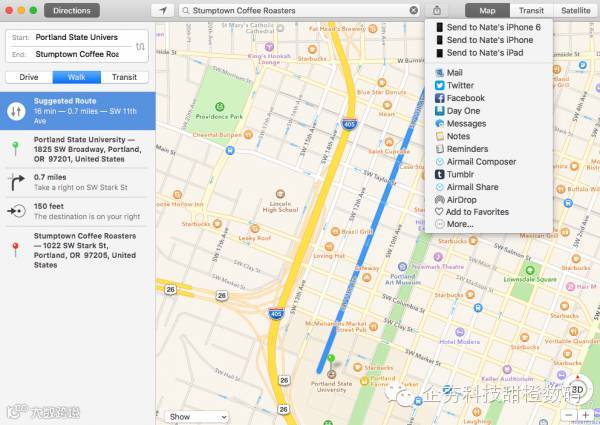Switch to Transit view tab in toolbar
The width and height of the screenshot is (600, 425).
coord(531,10)
